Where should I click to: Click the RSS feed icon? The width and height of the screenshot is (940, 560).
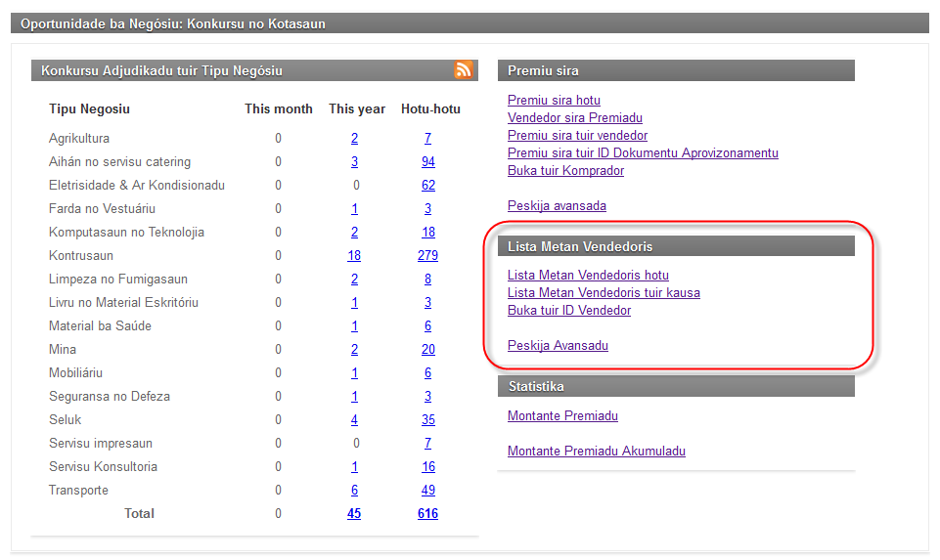(463, 70)
